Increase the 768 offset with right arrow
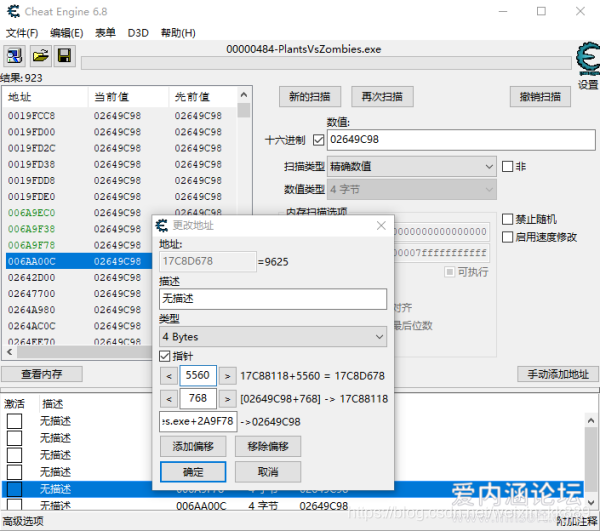Image resolution: width=600 pixels, height=531 pixels. pyautogui.click(x=227, y=399)
